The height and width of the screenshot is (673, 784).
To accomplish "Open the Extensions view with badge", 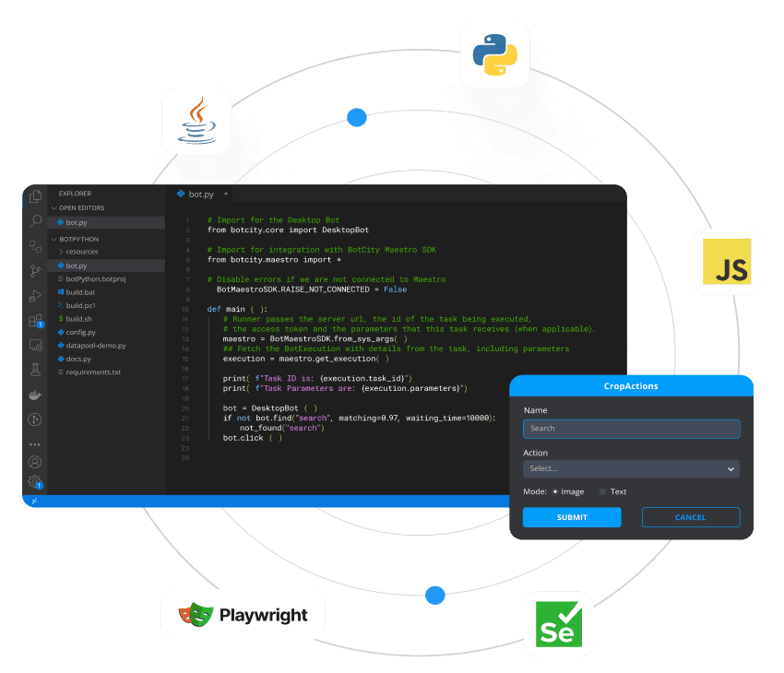I will tap(36, 321).
